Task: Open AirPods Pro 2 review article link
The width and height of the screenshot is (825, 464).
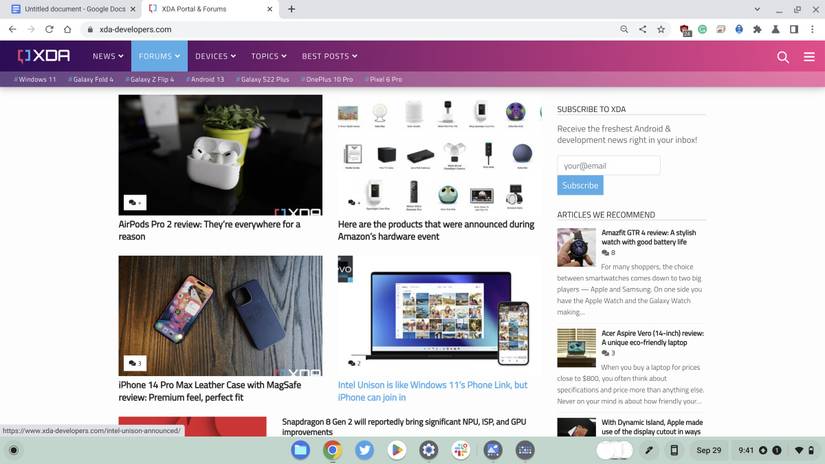Action: [209, 230]
